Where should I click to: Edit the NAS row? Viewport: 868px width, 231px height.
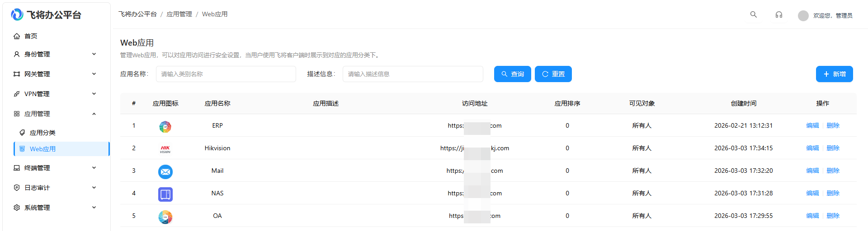(x=812, y=193)
